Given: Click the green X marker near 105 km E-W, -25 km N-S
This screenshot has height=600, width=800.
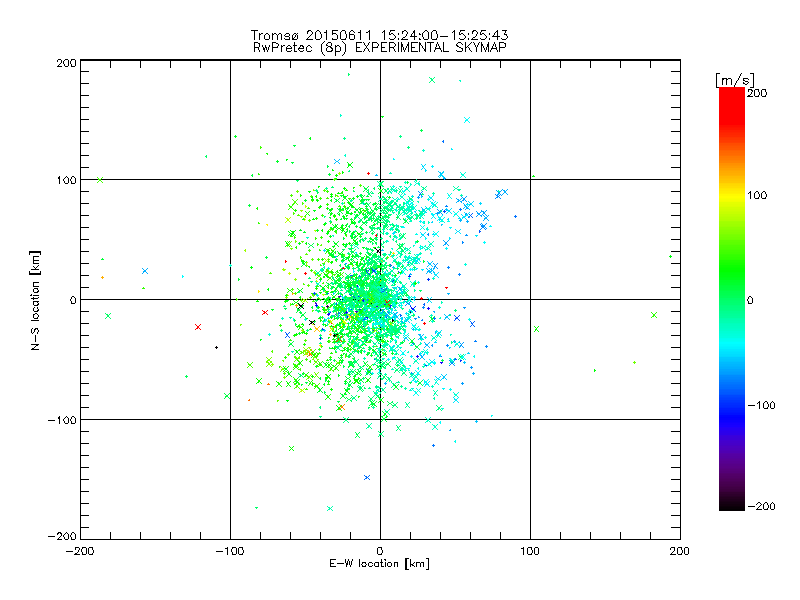Looking at the screenshot, I should click(x=536, y=329).
